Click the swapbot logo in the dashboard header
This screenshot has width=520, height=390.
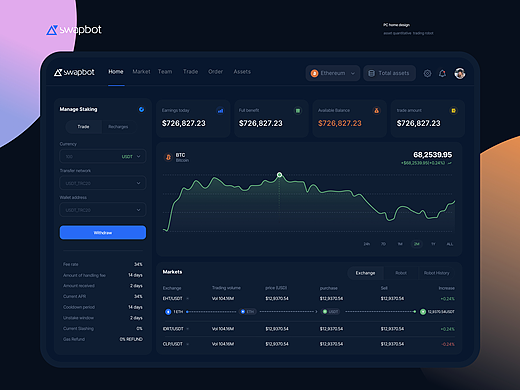(x=74, y=72)
